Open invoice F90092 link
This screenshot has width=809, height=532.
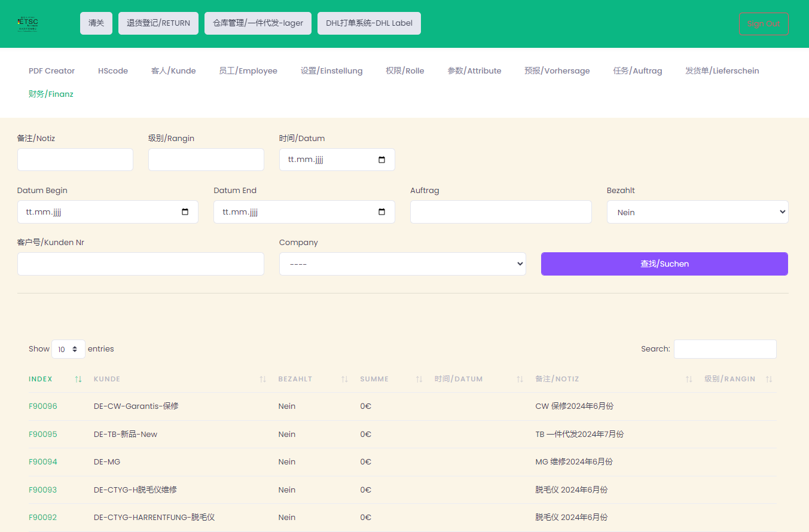pyautogui.click(x=43, y=517)
